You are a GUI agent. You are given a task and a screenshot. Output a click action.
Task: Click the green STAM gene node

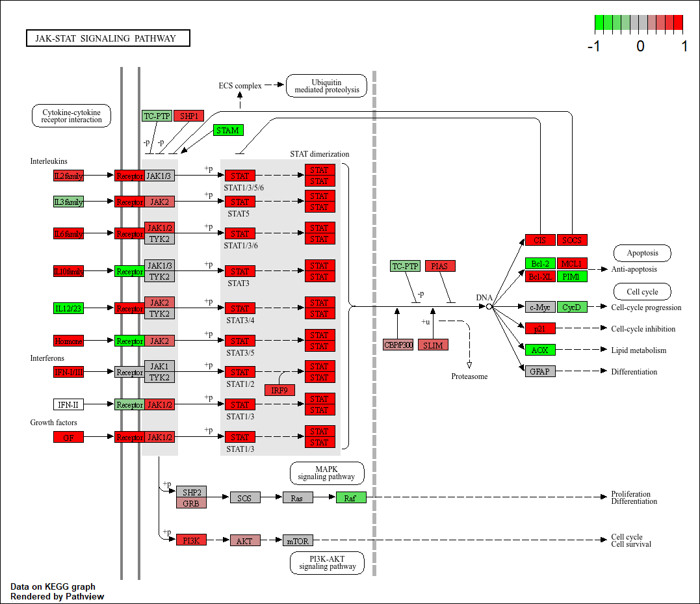227,130
